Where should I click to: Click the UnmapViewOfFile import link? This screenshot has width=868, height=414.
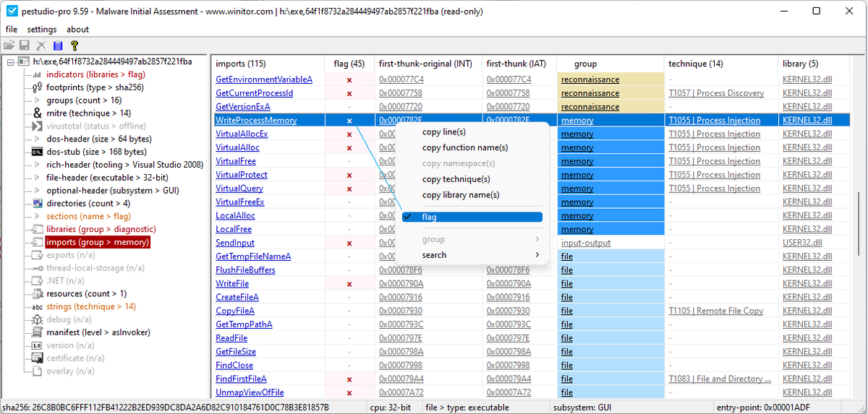tap(250, 392)
